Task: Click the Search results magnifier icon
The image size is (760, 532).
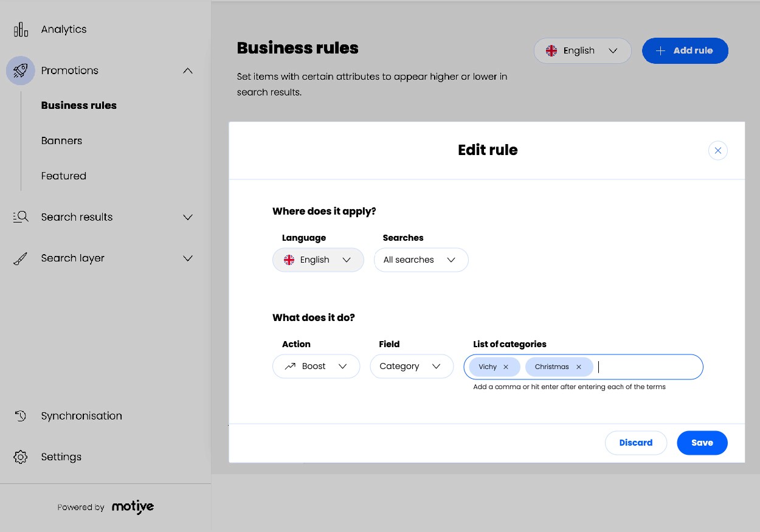Action: point(21,217)
